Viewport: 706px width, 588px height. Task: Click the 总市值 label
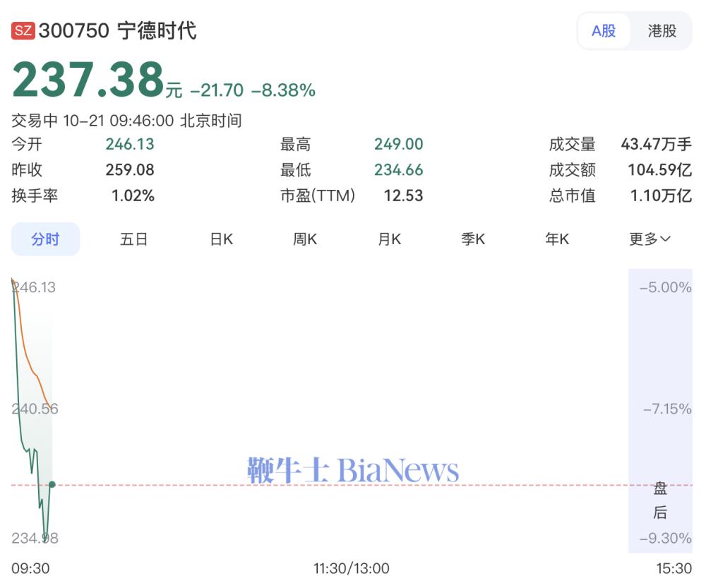[x=573, y=196]
